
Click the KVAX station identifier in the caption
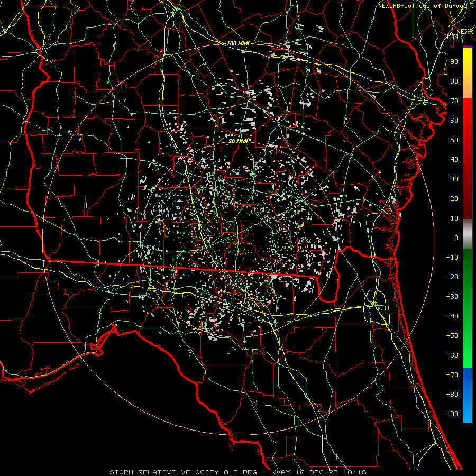(280, 472)
